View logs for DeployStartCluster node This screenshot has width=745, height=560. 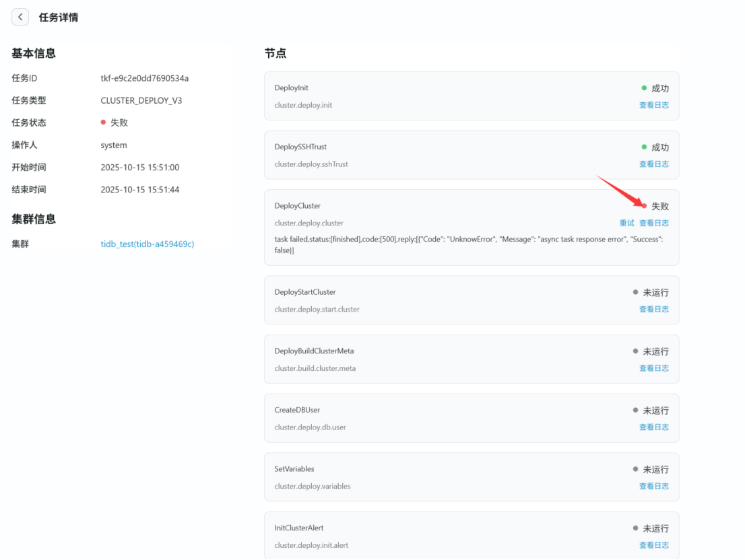[653, 309]
